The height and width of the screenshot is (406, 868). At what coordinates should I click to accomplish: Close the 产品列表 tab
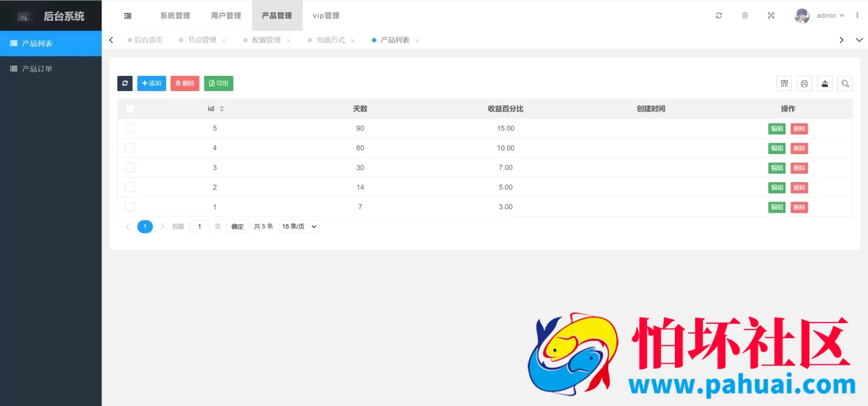[x=417, y=41]
